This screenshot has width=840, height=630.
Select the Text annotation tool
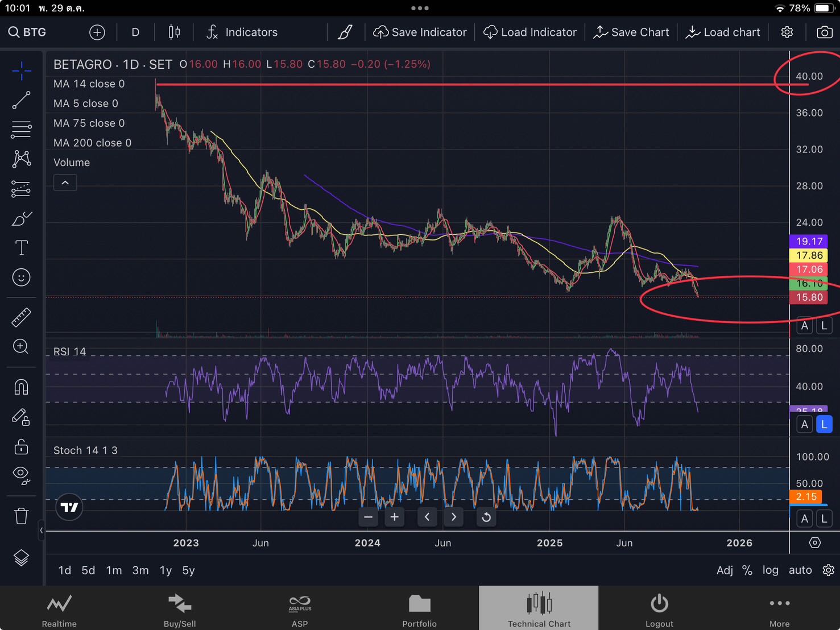click(21, 248)
